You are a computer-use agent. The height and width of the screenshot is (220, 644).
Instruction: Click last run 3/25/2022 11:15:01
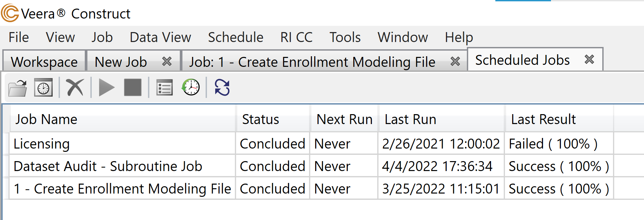click(x=441, y=189)
